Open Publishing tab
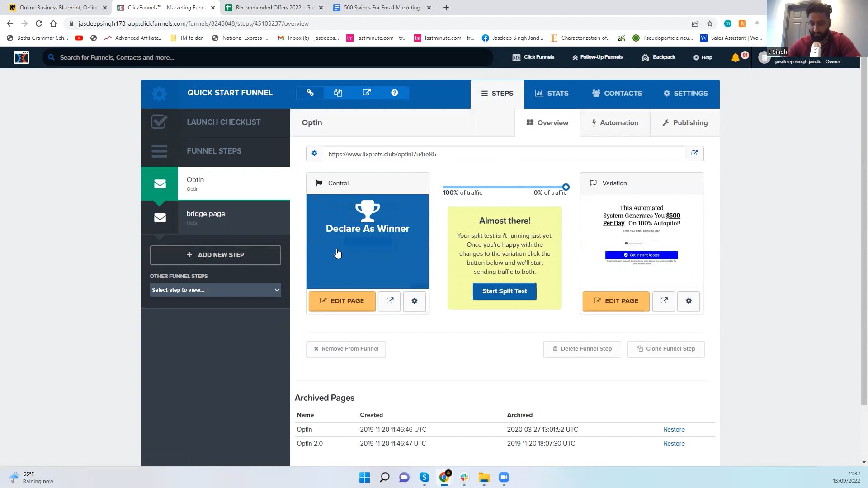The image size is (868, 488). coord(685,123)
